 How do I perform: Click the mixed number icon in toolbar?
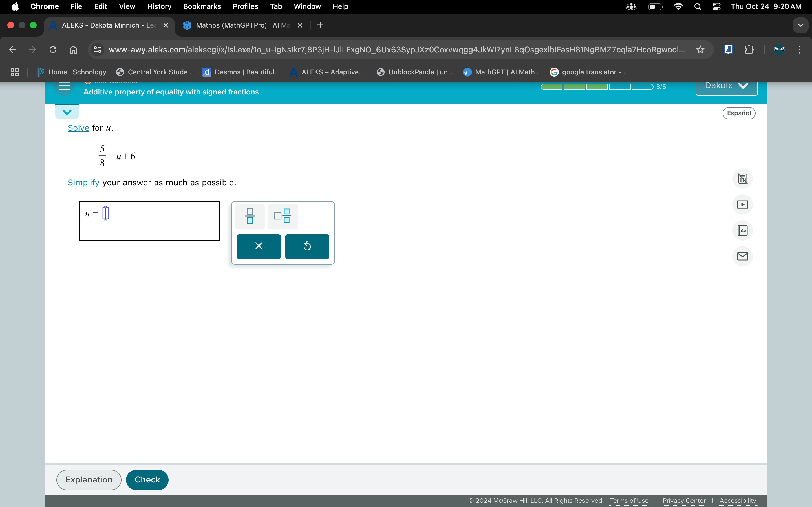pos(283,215)
